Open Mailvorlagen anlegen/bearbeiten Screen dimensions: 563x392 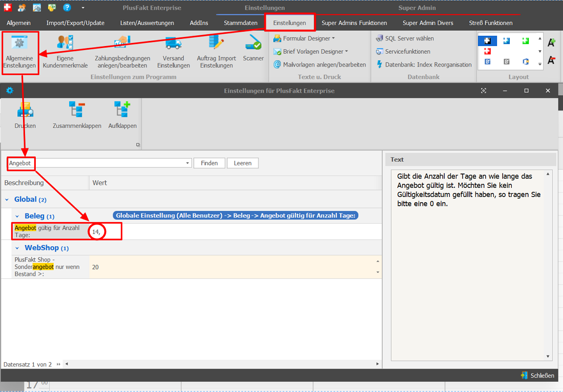click(319, 64)
